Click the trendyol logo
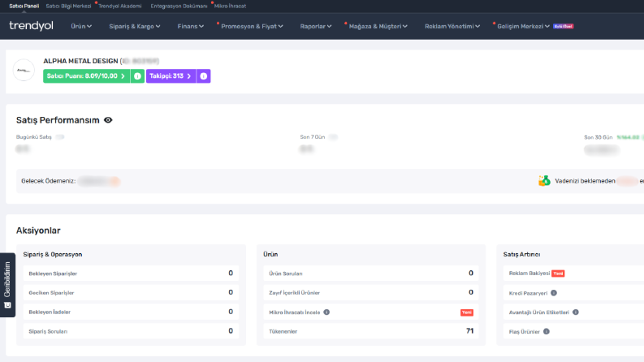Screen dimensions: 644x362 pos(31,26)
